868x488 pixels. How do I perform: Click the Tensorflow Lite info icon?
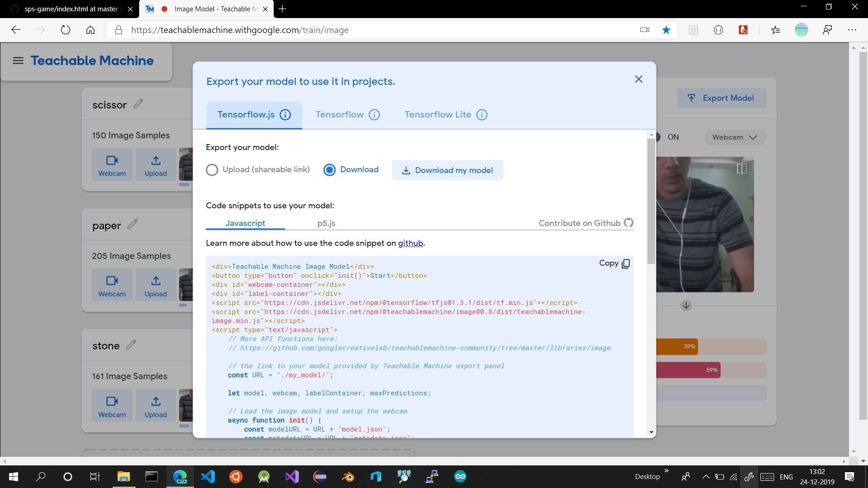click(x=482, y=115)
